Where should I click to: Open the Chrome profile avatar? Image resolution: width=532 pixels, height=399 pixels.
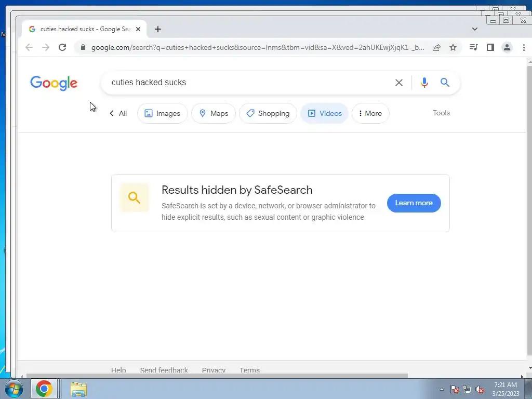[x=507, y=47]
